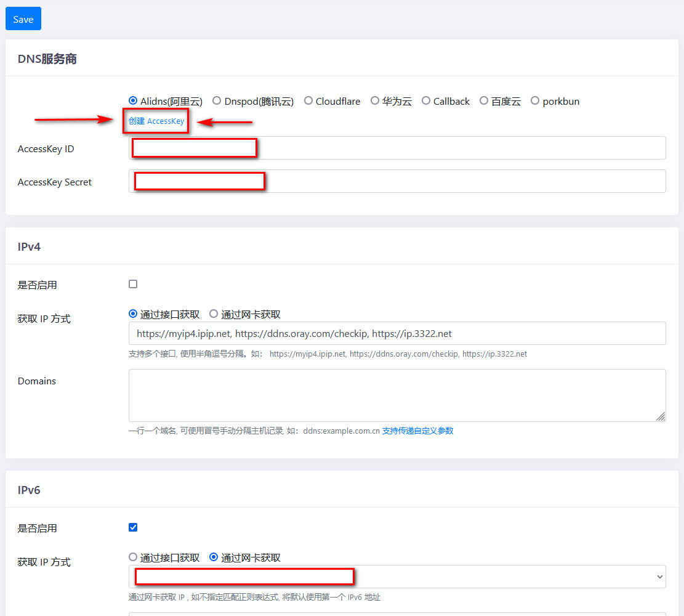Image resolution: width=684 pixels, height=616 pixels.
Task: Choose the Cloudflare DNS provider option
Action: coord(308,100)
